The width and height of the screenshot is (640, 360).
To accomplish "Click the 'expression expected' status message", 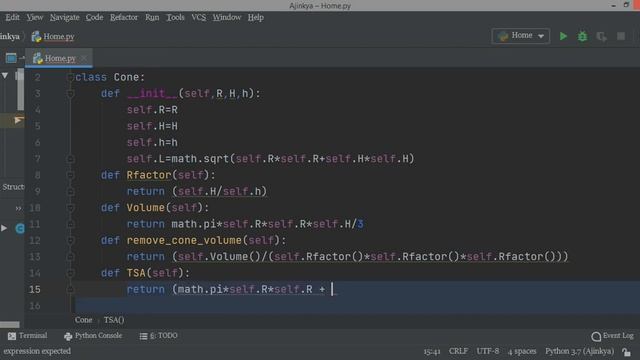I will coord(37,351).
